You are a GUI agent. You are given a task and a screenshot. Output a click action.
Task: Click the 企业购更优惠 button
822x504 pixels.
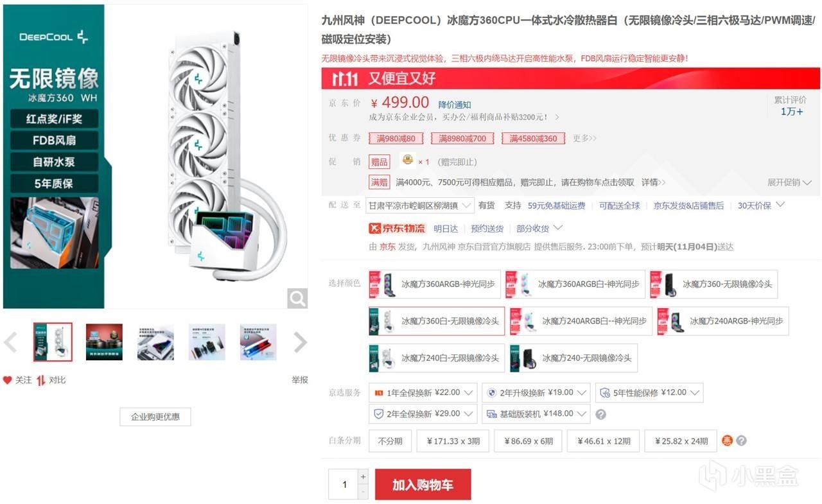pyautogui.click(x=155, y=417)
